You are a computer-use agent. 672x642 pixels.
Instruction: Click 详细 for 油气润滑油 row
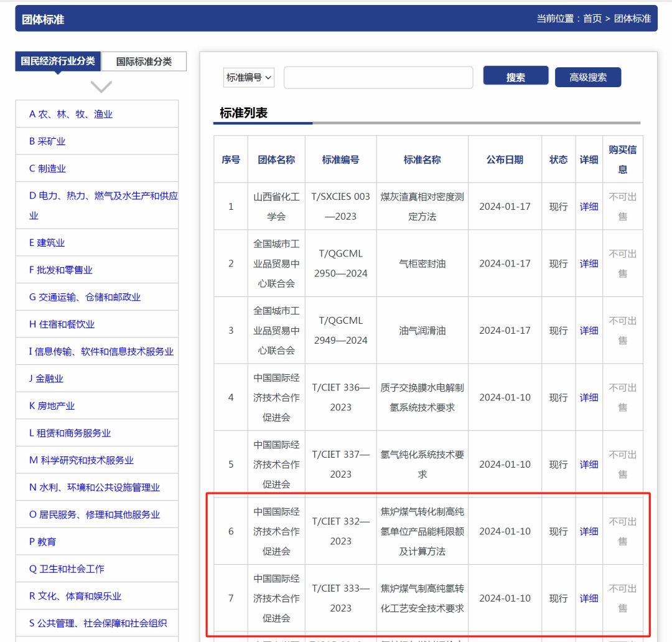[589, 331]
